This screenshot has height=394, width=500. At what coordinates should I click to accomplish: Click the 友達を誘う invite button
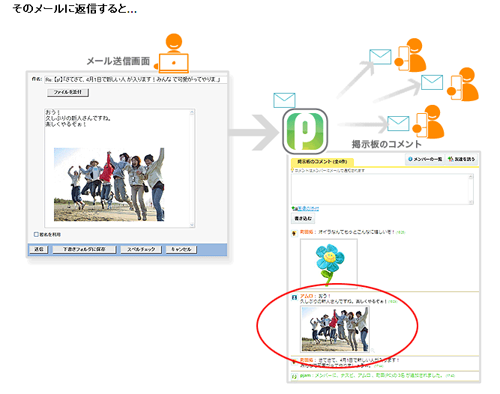pyautogui.click(x=461, y=159)
